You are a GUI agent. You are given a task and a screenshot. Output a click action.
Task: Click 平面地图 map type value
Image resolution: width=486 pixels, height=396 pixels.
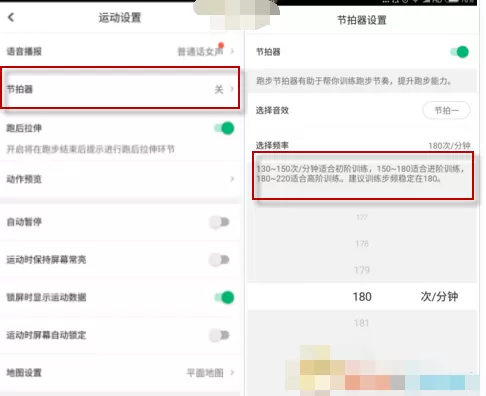point(205,373)
